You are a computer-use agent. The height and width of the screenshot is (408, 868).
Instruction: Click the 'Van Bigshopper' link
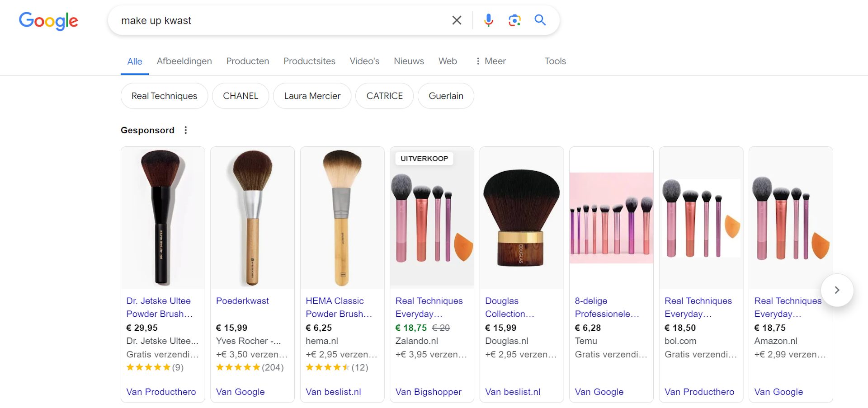pos(428,392)
